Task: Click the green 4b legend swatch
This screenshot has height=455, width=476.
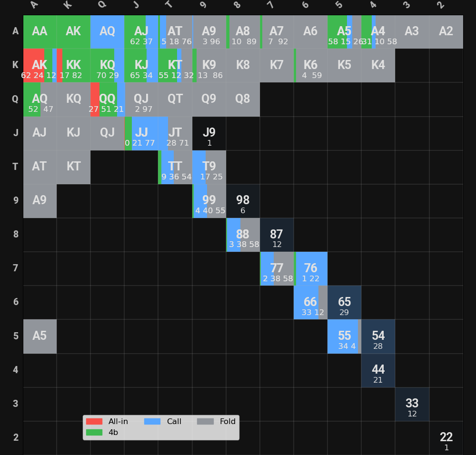Action: click(x=94, y=432)
